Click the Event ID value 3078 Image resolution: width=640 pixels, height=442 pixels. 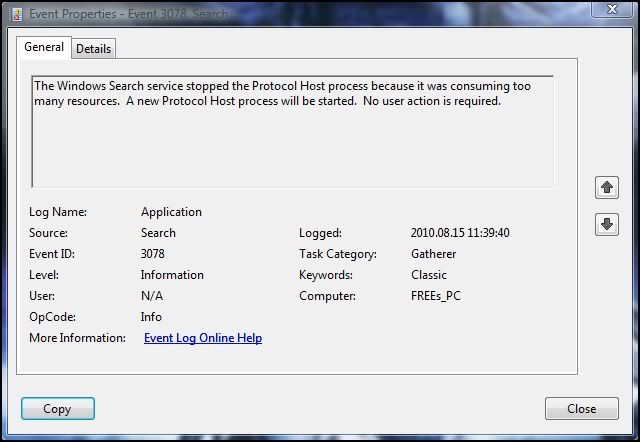pos(153,254)
